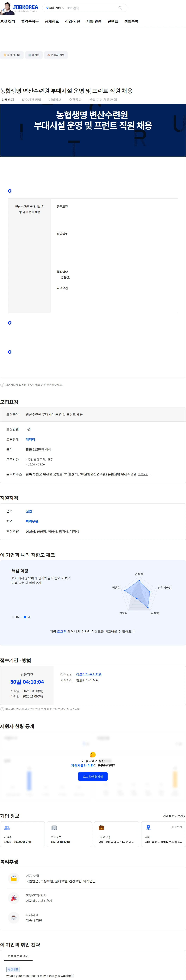Switch to the 상세요강 tab
The image size is (186, 980).
pyautogui.click(x=8, y=100)
